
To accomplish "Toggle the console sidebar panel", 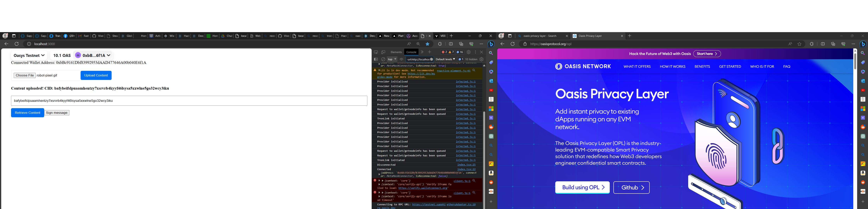I will tap(376, 59).
